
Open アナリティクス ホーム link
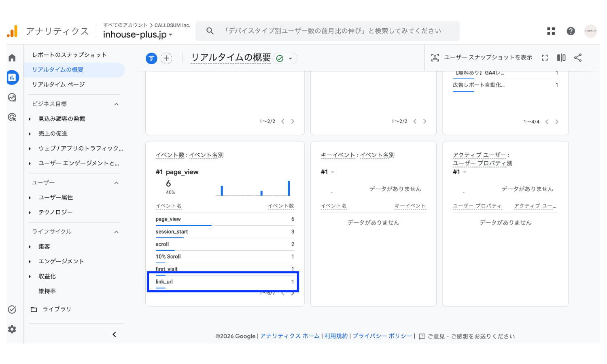click(x=290, y=336)
